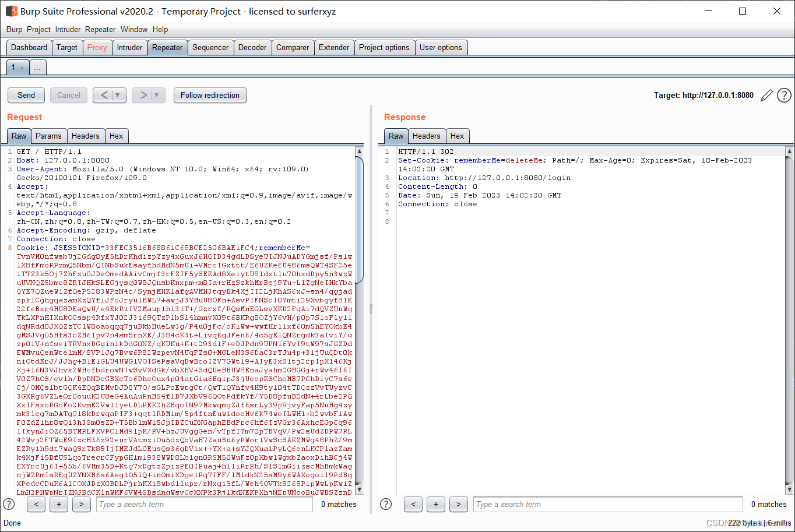The image size is (795, 532).
Task: Click request pane vertical scrollbar
Action: point(359,320)
